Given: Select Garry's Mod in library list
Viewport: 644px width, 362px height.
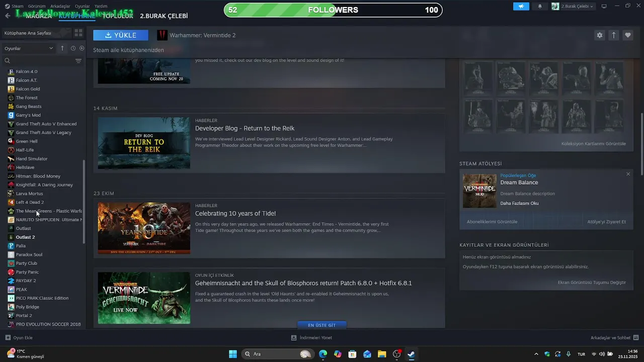Looking at the screenshot, I should 28,115.
